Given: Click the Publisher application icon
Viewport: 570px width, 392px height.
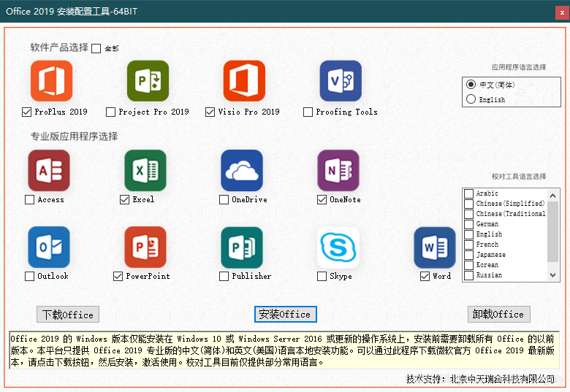Looking at the screenshot, I should pos(242,247).
